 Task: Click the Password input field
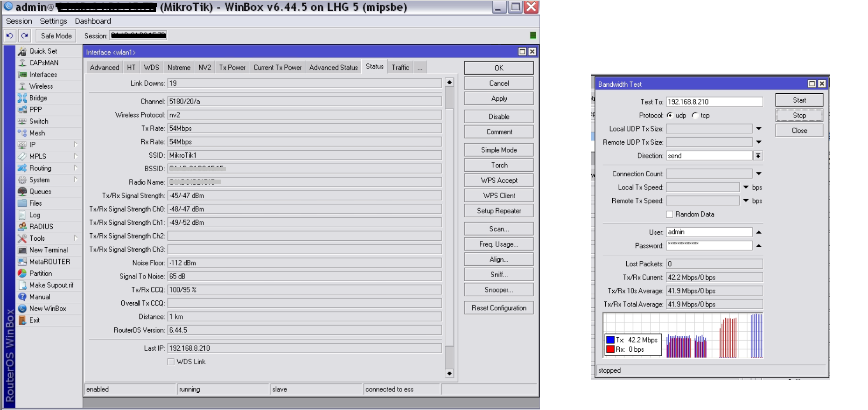click(709, 246)
